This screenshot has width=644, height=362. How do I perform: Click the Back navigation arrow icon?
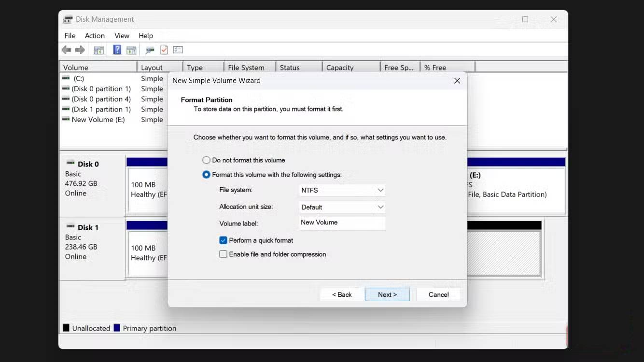(66, 50)
